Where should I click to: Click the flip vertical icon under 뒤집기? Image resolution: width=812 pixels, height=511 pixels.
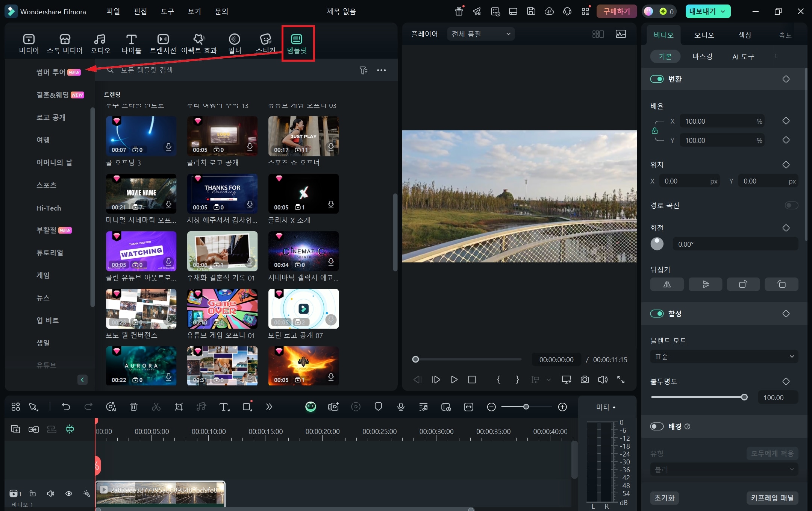705,284
